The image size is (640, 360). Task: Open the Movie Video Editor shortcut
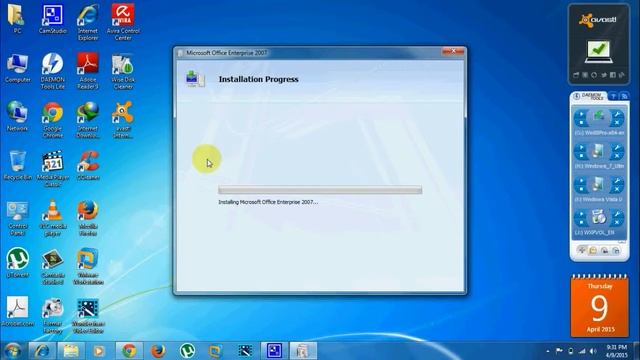(88, 315)
